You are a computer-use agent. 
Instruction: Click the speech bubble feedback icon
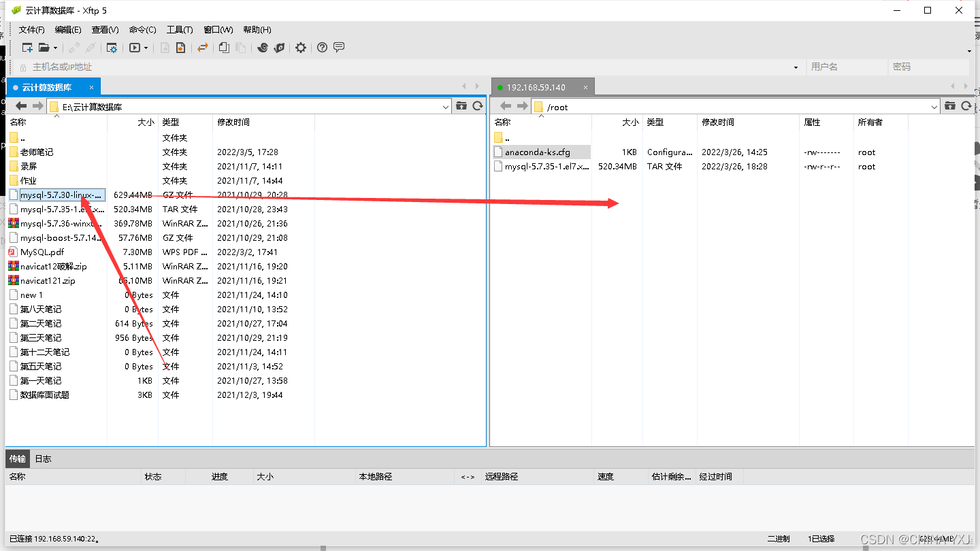(339, 48)
